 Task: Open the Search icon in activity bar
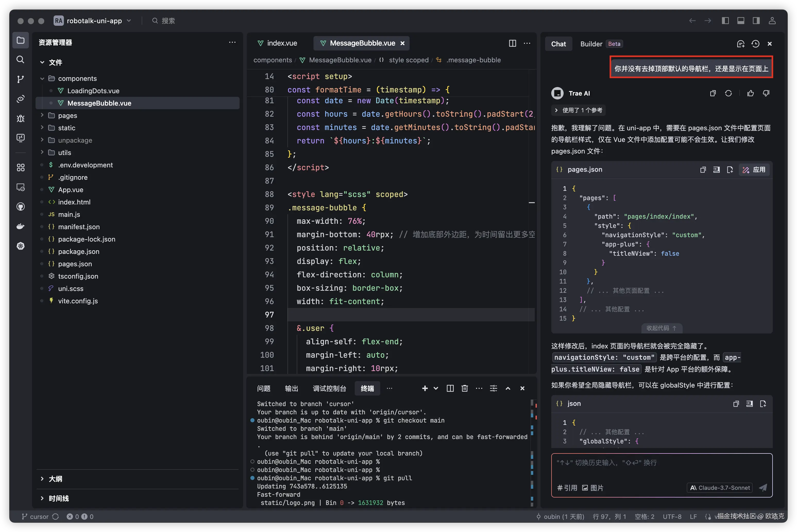click(x=20, y=60)
